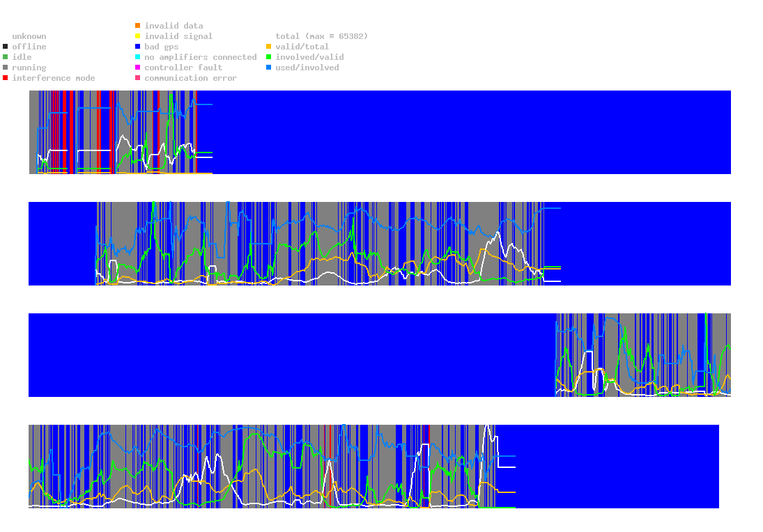The width and height of the screenshot is (763, 532).
Task: Click the light blue used/involved swatch
Action: [x=268, y=68]
